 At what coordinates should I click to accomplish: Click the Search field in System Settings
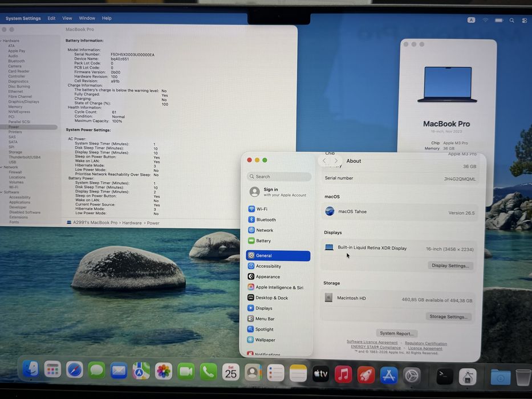click(x=279, y=177)
